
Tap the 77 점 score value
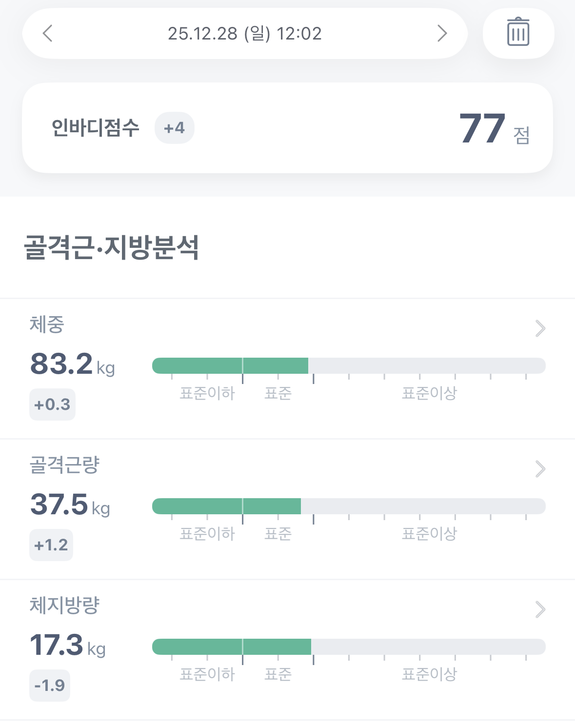click(x=494, y=129)
